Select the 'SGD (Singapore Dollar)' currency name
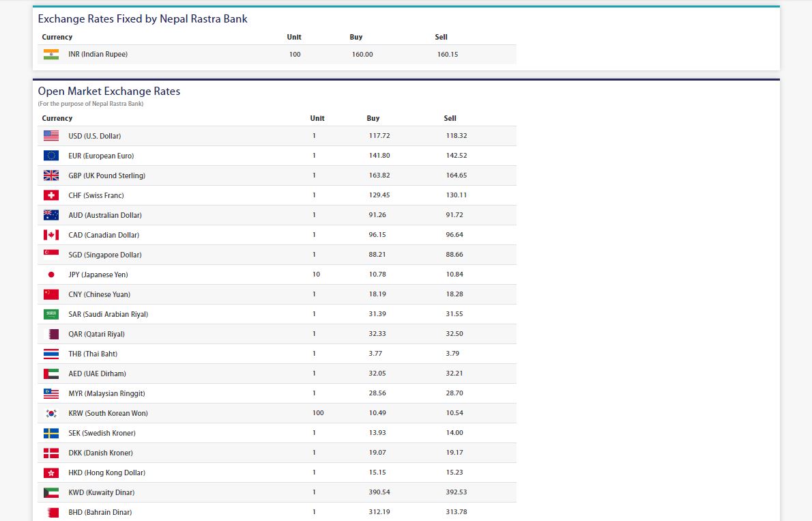The height and width of the screenshot is (521, 812). pos(105,255)
